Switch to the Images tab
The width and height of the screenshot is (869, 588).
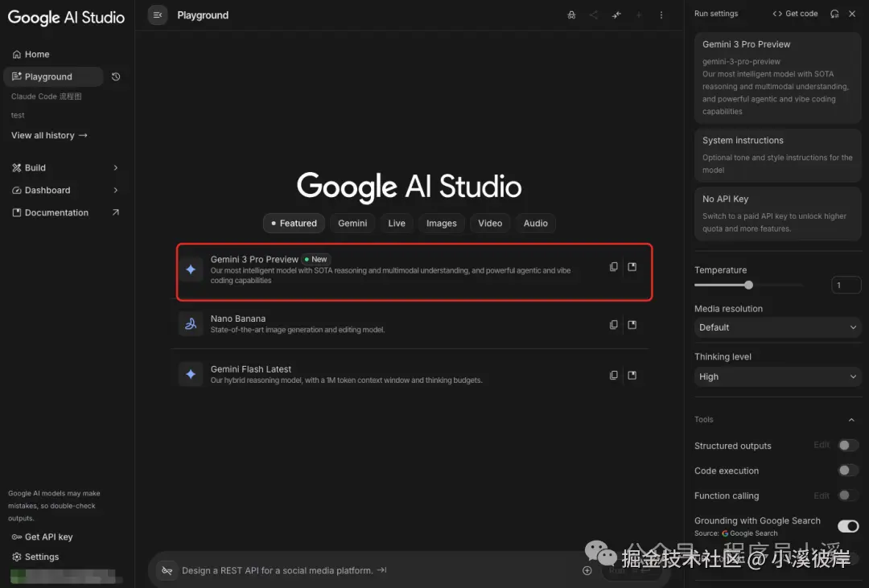click(x=441, y=223)
